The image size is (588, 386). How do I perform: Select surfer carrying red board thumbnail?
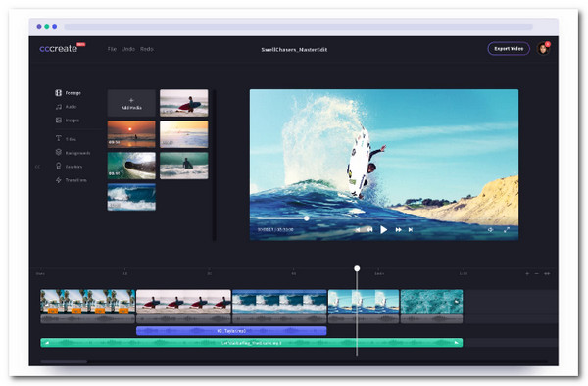pos(184,103)
